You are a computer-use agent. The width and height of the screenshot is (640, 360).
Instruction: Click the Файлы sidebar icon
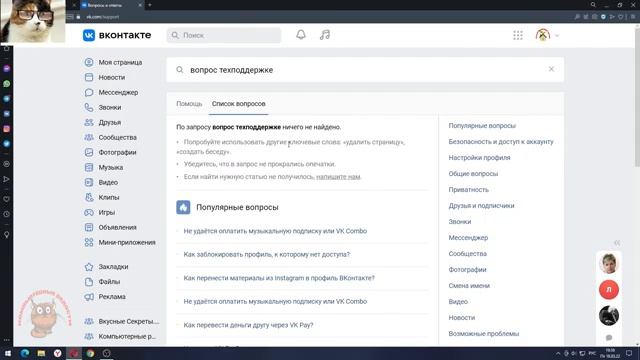[89, 282]
